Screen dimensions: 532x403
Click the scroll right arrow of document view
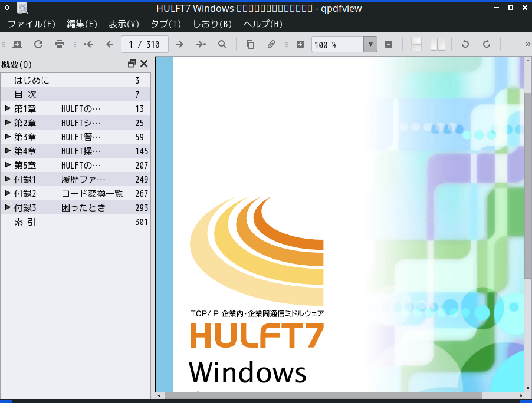coord(520,395)
